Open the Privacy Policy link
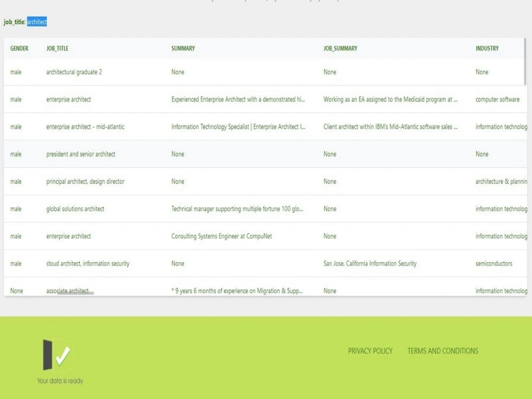Image resolution: width=532 pixels, height=399 pixels. [x=370, y=351]
